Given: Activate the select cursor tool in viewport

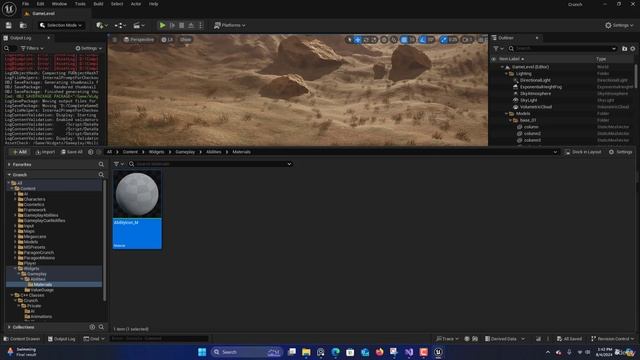Looking at the screenshot, I should click(x=349, y=40).
